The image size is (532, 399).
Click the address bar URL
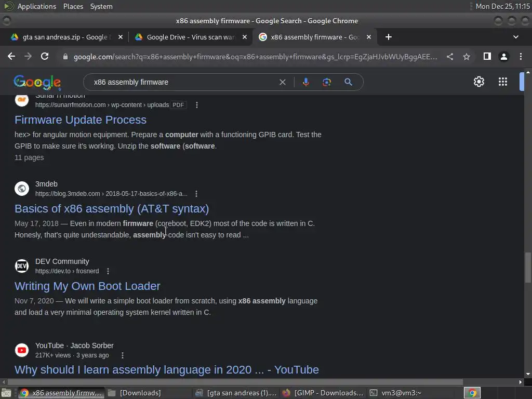(x=255, y=57)
